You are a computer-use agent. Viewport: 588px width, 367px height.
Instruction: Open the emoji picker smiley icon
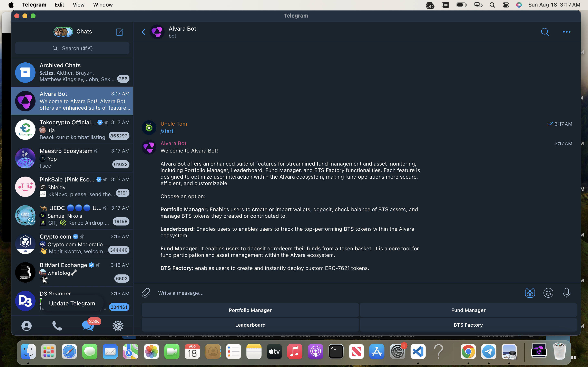(x=548, y=293)
